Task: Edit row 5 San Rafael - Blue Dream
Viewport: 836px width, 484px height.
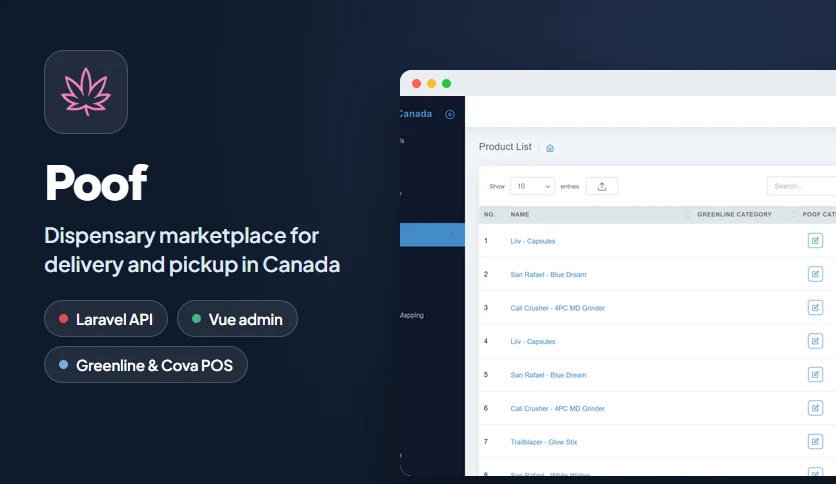Action: point(815,375)
